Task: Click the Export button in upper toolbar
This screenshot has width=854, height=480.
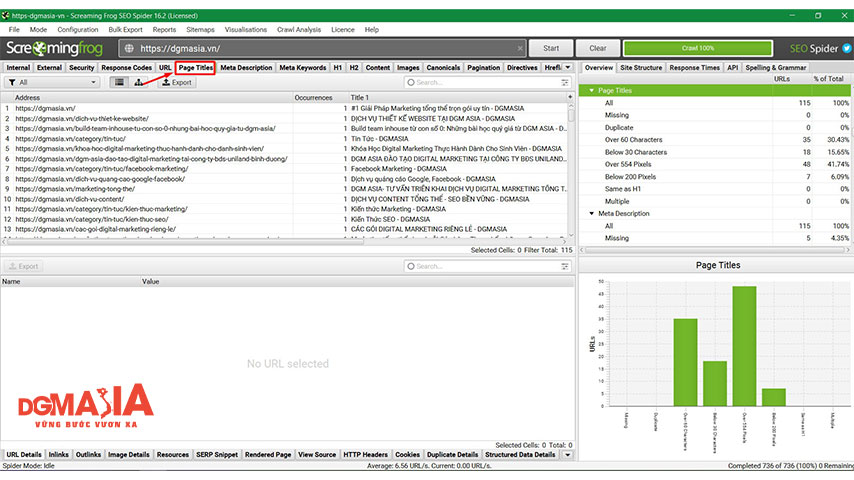Action: [x=177, y=82]
